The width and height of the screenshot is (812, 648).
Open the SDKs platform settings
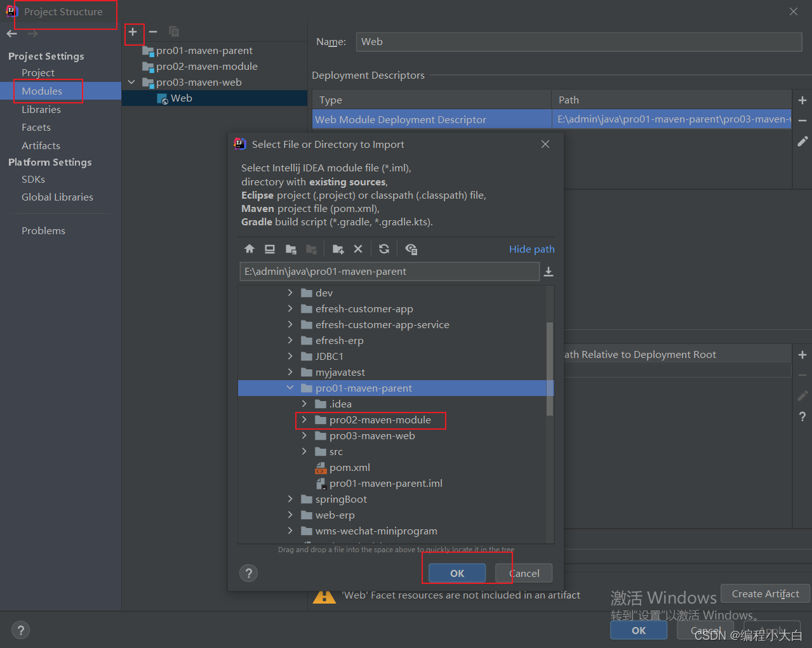[x=33, y=179]
